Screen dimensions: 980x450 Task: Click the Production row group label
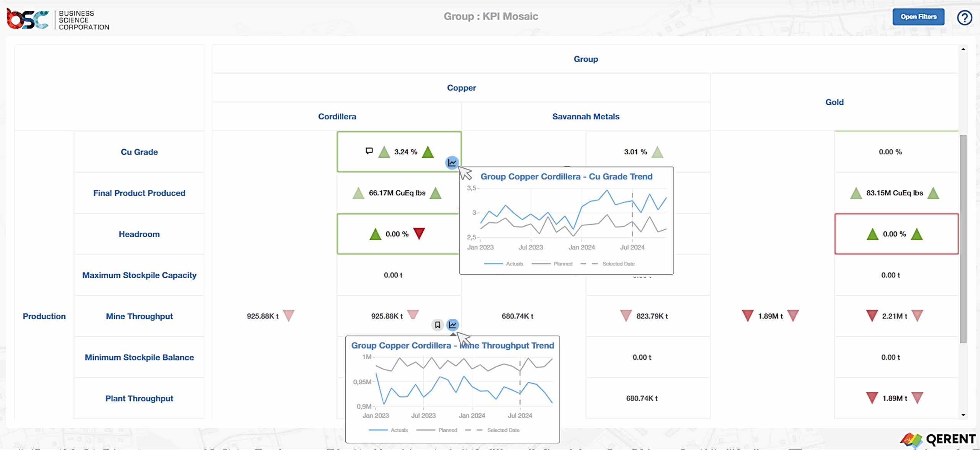click(x=44, y=316)
